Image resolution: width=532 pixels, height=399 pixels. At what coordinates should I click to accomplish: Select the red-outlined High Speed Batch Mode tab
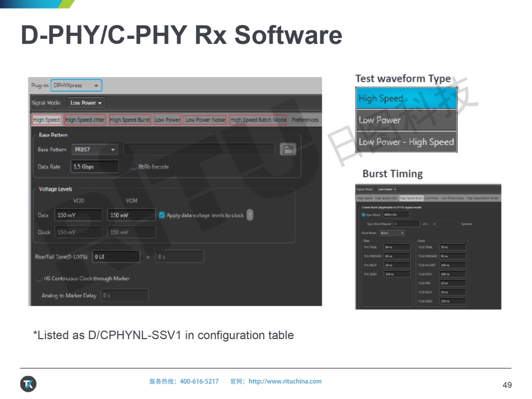coord(258,120)
